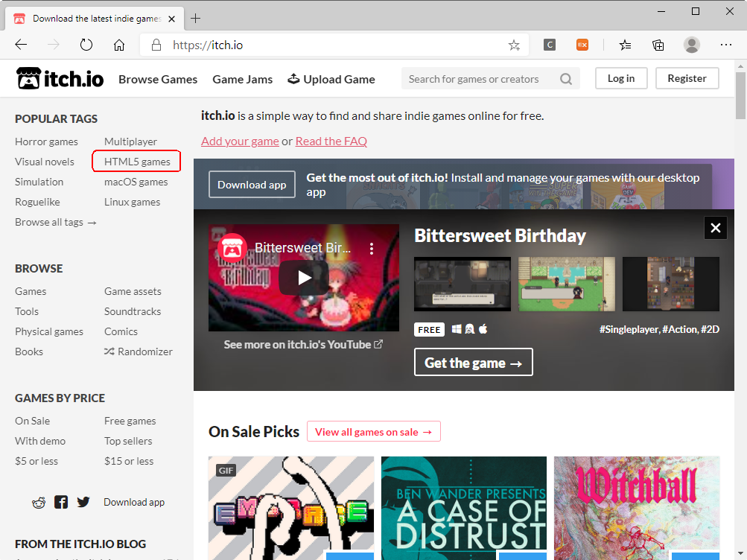This screenshot has width=747, height=560.
Task: Open Browse Games menu
Action: coord(158,79)
